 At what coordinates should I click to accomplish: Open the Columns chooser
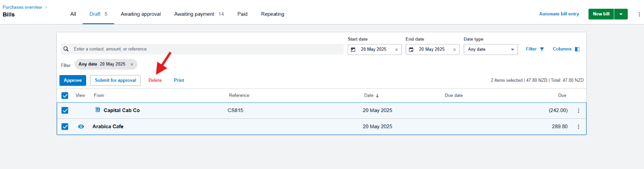click(566, 49)
